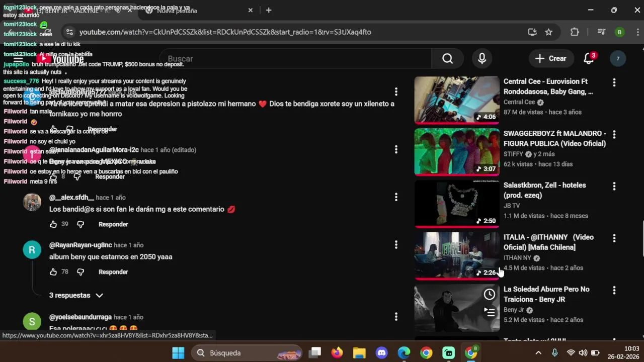The image size is (644, 362).
Task: Click the Windows Búsqueda search box
Action: coord(247,353)
